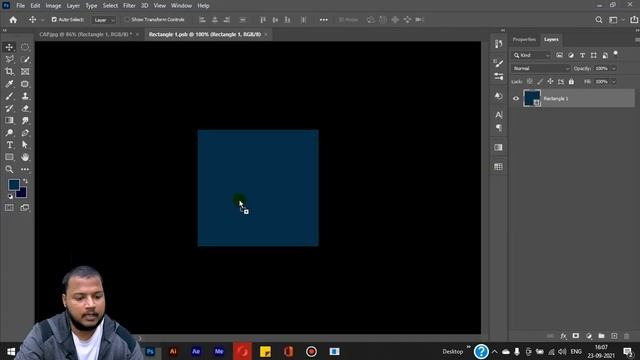Image resolution: width=640 pixels, height=360 pixels.
Task: Open the Layer/Group auto-select dropdown
Action: click(104, 20)
